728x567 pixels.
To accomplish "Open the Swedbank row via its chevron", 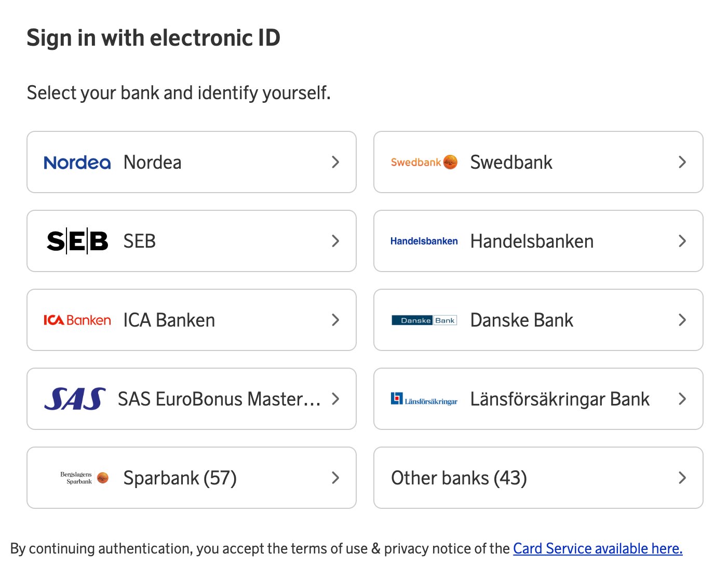I will coord(682,162).
